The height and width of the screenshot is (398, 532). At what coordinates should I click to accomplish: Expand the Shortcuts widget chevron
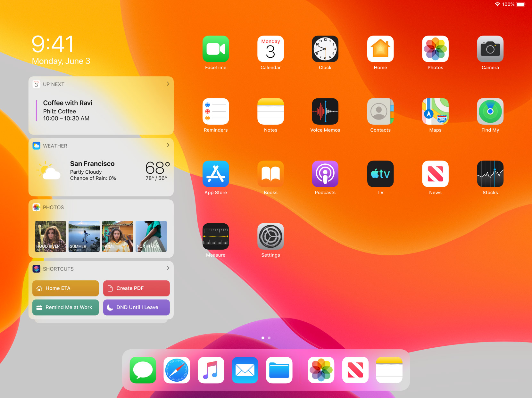click(168, 268)
